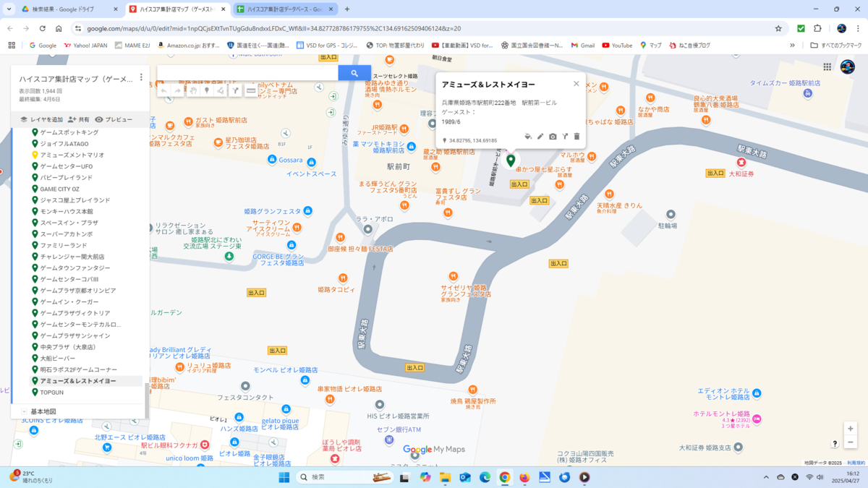Click the プレビュー preview button
The height and width of the screenshot is (488, 868).
click(114, 119)
